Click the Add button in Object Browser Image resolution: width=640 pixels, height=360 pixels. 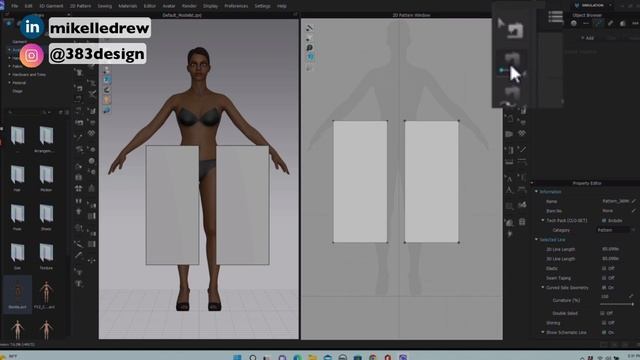point(588,38)
